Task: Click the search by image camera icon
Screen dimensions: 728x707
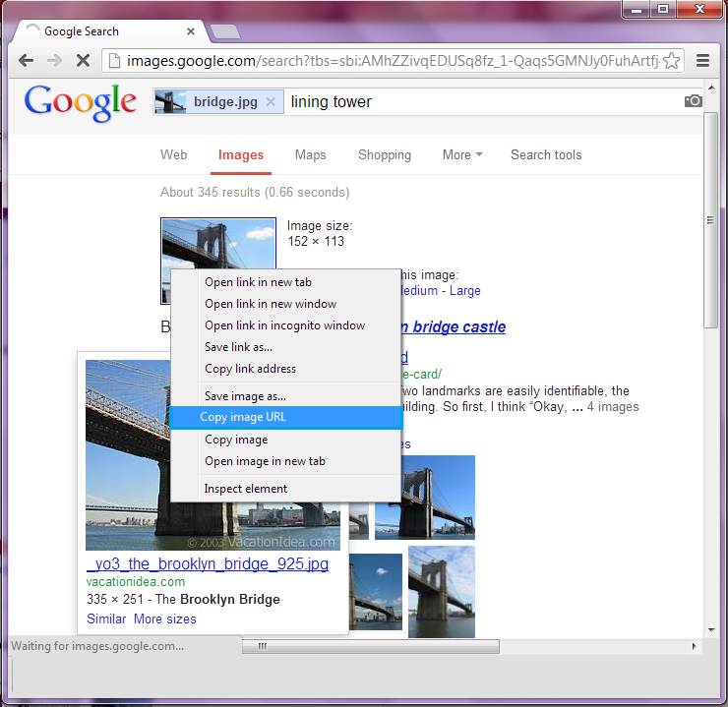Action: [693, 100]
